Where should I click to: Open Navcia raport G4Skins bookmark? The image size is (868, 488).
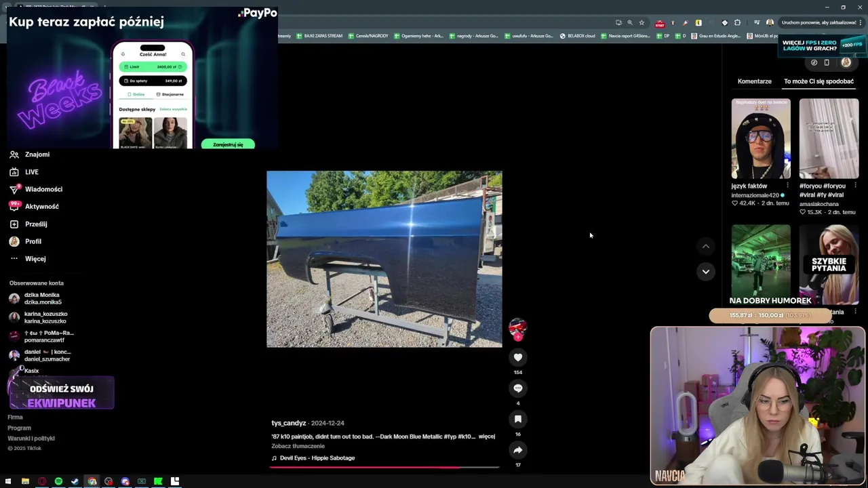[x=625, y=36]
